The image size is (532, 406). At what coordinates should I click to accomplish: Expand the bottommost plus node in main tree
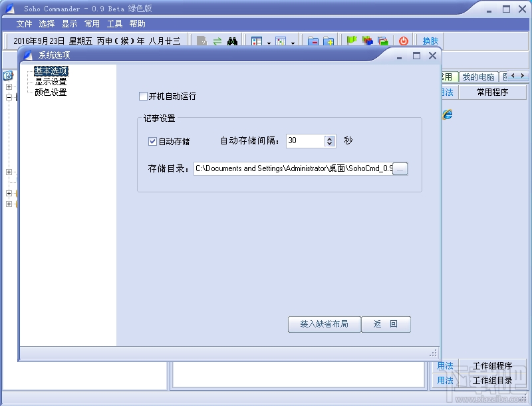point(9,204)
